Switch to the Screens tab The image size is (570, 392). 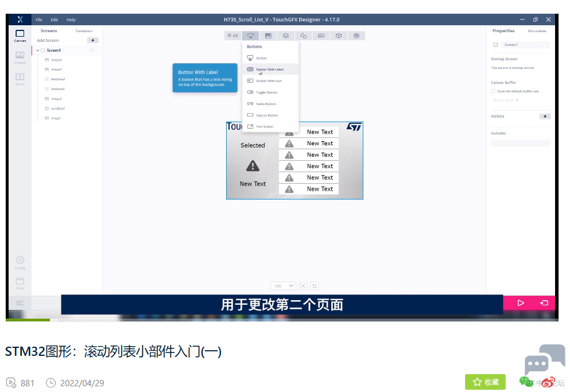49,31
